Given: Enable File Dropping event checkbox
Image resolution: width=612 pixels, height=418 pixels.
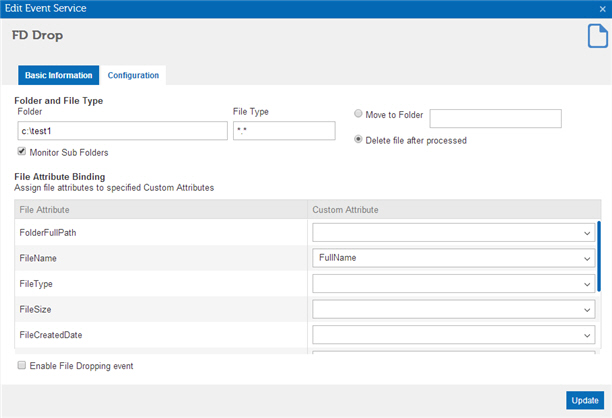Looking at the screenshot, I should click(x=22, y=365).
